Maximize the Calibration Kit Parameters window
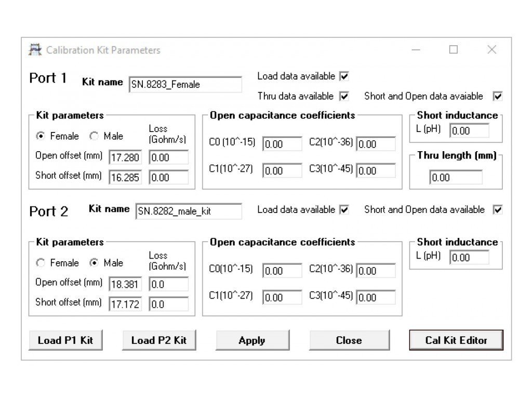Viewport: 532px width, 399px height. pos(453,50)
